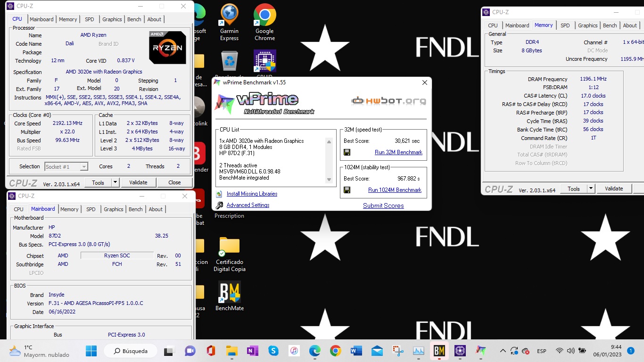Open Task View from the taskbar

point(168,351)
